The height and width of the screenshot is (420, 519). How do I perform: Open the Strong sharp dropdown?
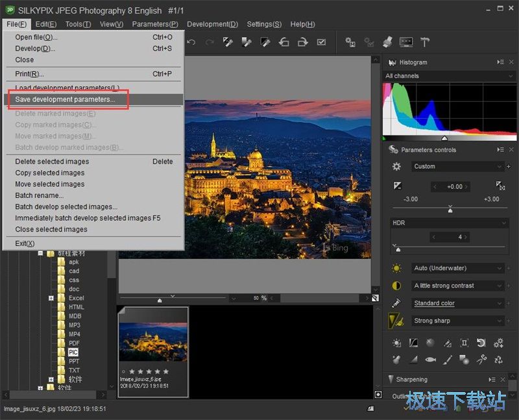pos(457,321)
